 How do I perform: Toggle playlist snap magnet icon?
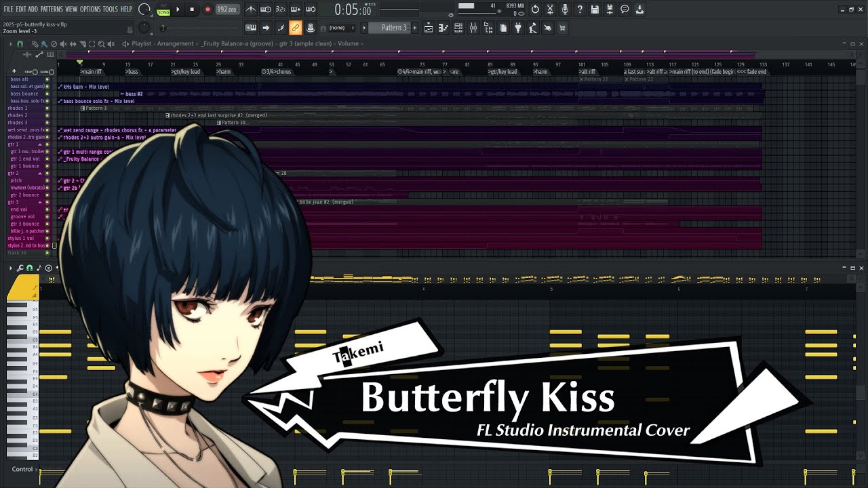(20, 43)
